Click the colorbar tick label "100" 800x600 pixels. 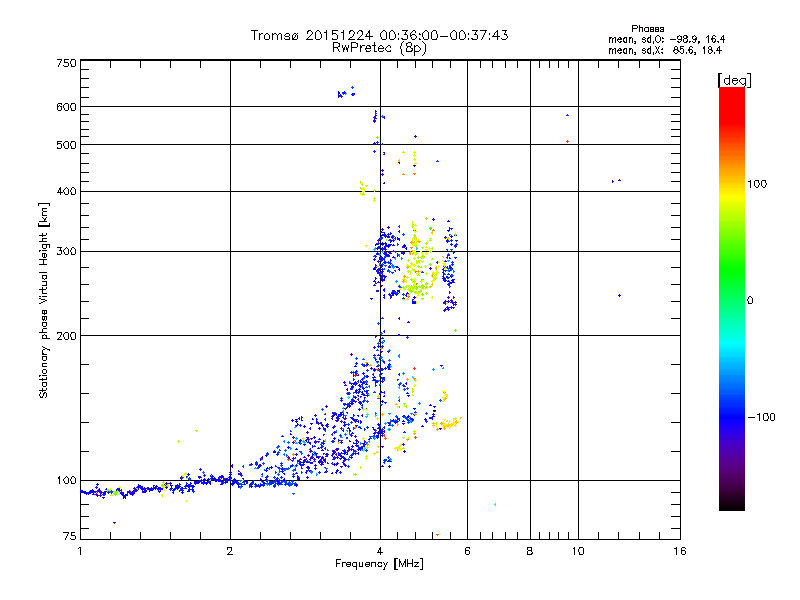tap(757, 184)
